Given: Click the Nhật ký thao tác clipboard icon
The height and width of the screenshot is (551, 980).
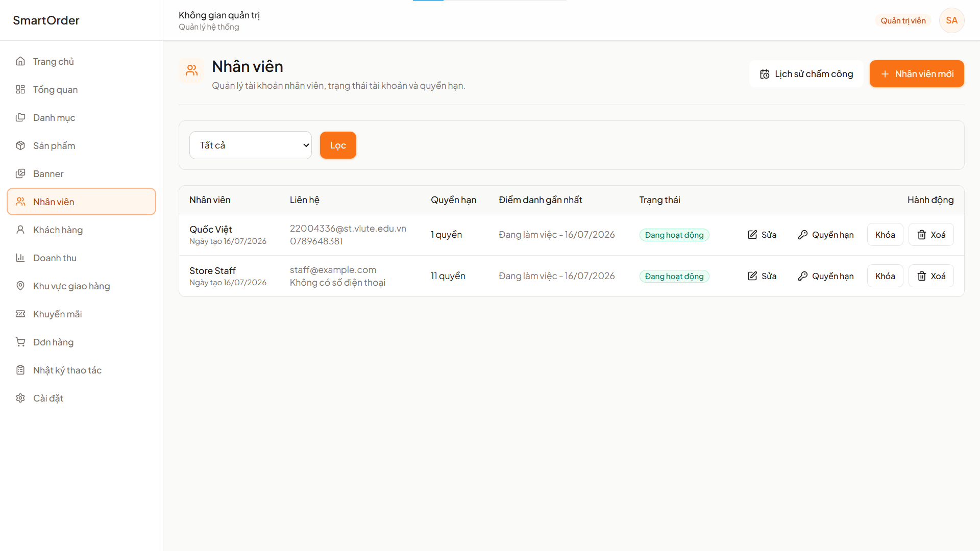Looking at the screenshot, I should click(x=20, y=370).
